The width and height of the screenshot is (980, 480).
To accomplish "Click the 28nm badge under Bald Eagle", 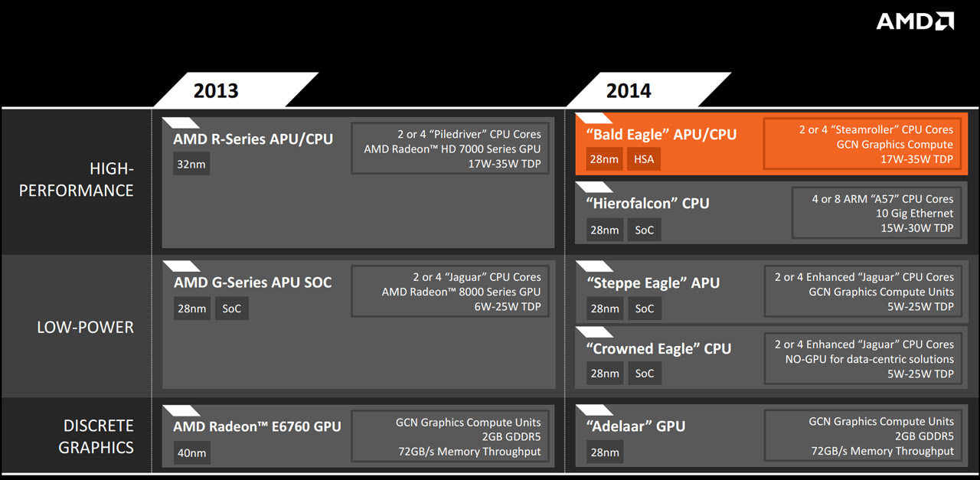I will coord(604,159).
